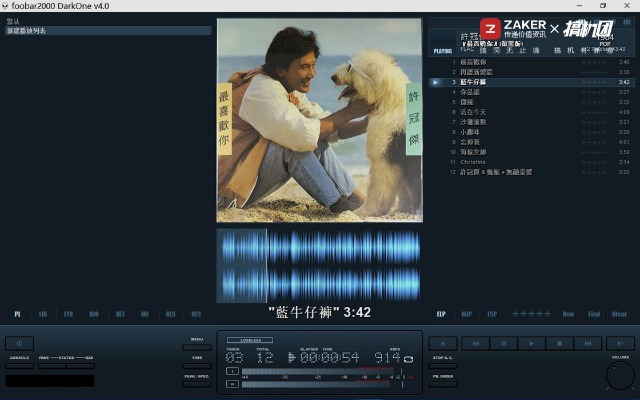Pause playback with the pause button
The height and width of the screenshot is (400, 640).
(x=504, y=343)
